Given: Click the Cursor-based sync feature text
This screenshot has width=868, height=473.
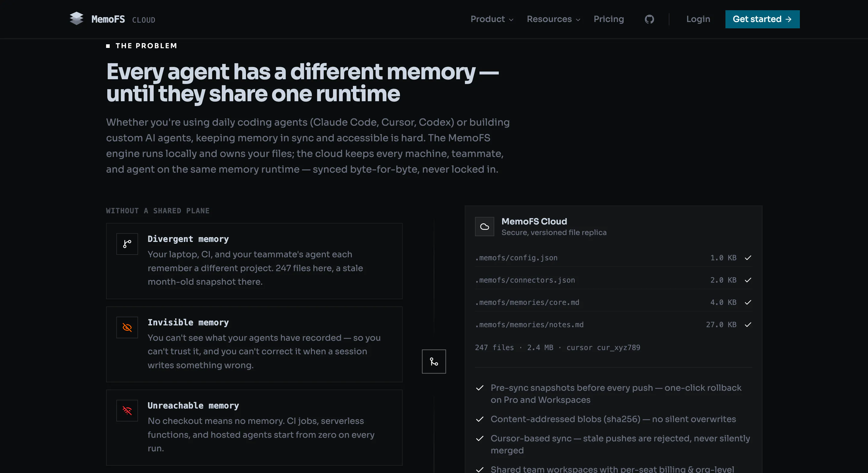Looking at the screenshot, I should pos(620,444).
